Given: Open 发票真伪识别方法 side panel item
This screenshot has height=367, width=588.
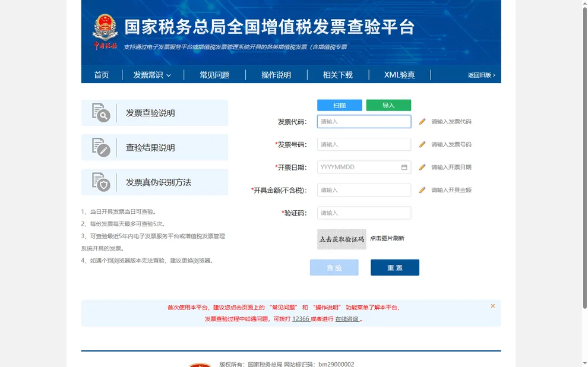Looking at the screenshot, I should pos(154,182).
